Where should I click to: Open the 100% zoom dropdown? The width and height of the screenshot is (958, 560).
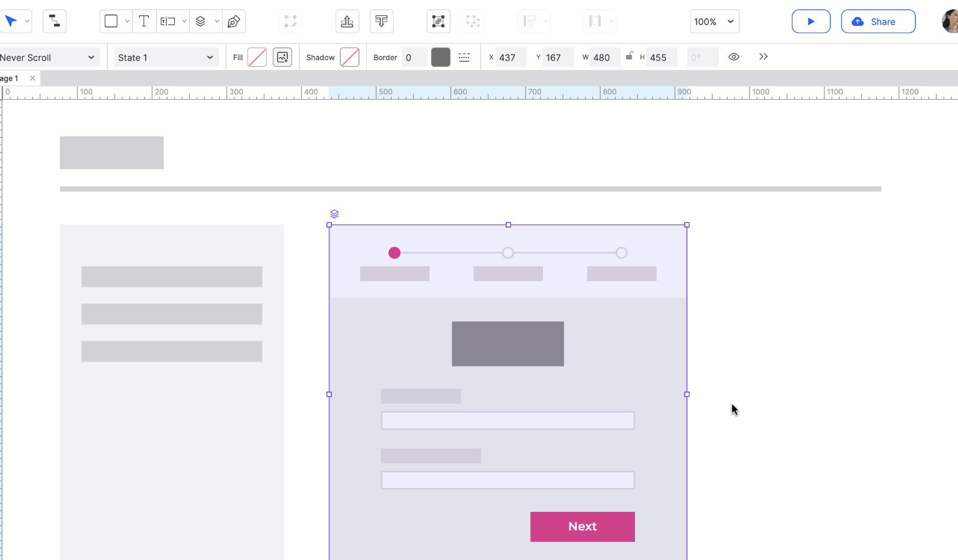[714, 22]
